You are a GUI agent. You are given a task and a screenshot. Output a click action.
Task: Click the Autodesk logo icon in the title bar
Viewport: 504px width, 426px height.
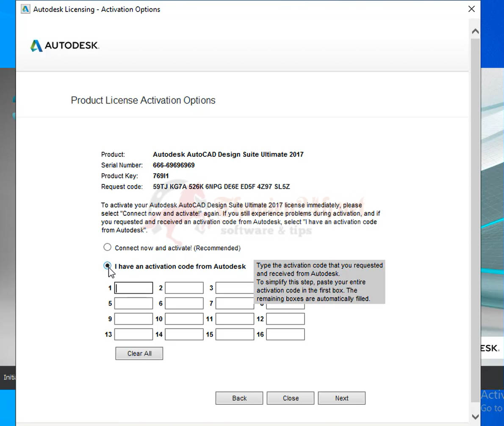(25, 8)
